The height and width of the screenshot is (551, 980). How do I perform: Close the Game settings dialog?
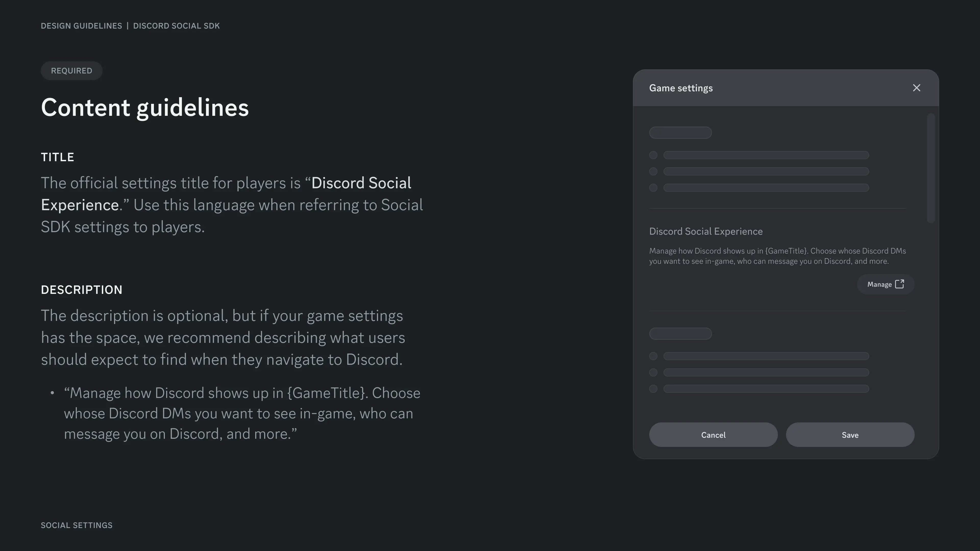click(x=916, y=87)
